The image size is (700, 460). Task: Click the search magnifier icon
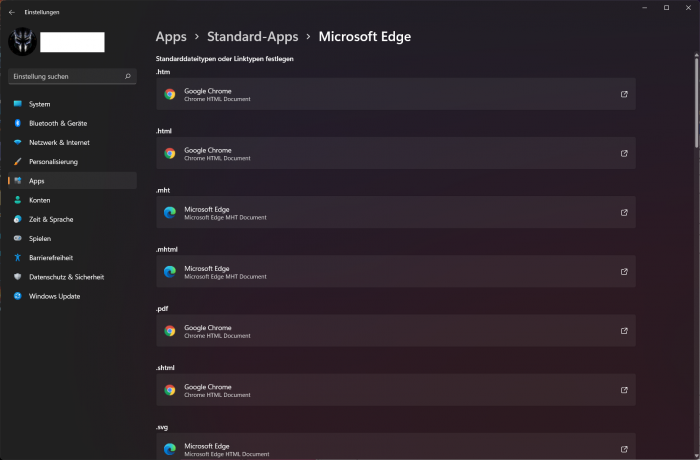(128, 76)
